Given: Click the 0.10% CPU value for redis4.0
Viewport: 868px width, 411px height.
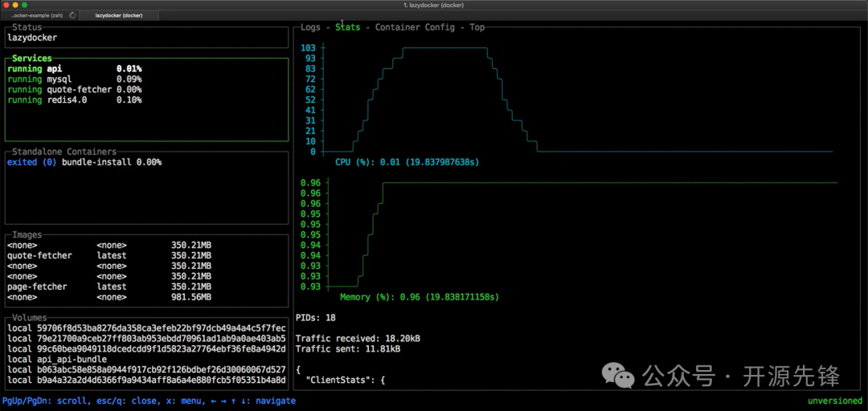Looking at the screenshot, I should 129,100.
